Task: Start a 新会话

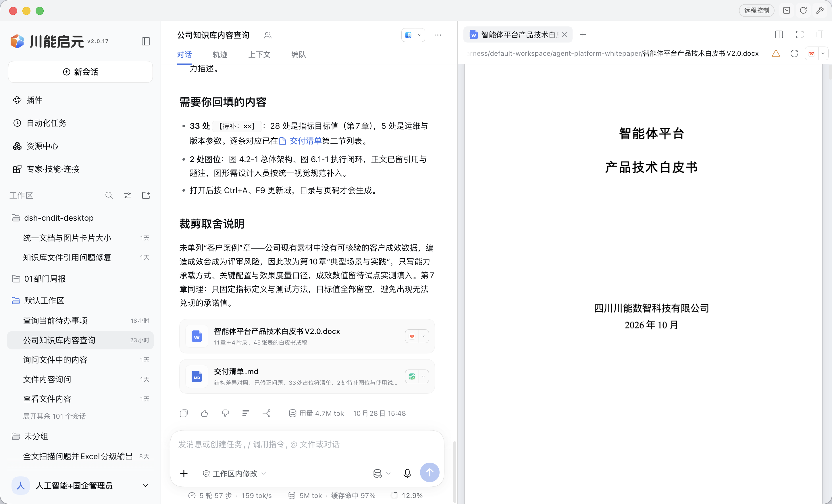Action: pyautogui.click(x=80, y=72)
